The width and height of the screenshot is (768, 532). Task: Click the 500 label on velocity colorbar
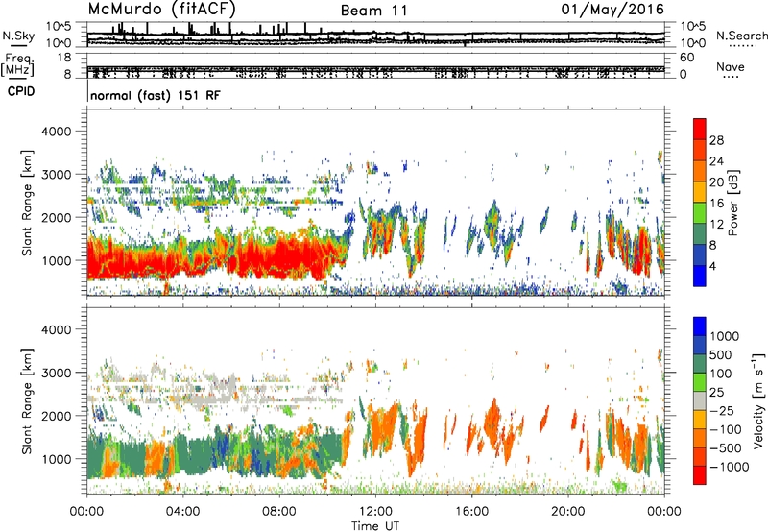[721, 354]
